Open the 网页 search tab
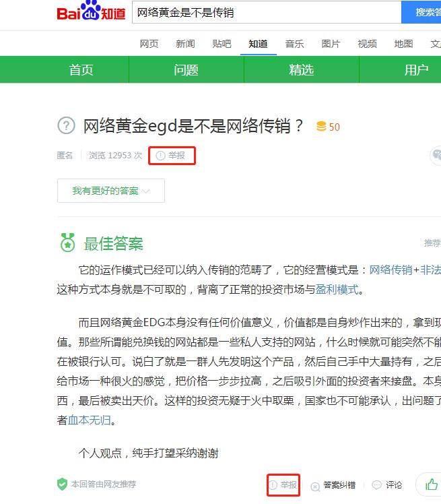 point(149,44)
